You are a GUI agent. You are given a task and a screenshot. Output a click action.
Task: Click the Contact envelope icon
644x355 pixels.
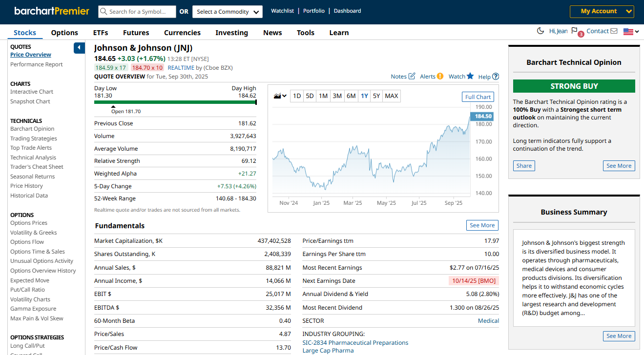[x=614, y=31]
